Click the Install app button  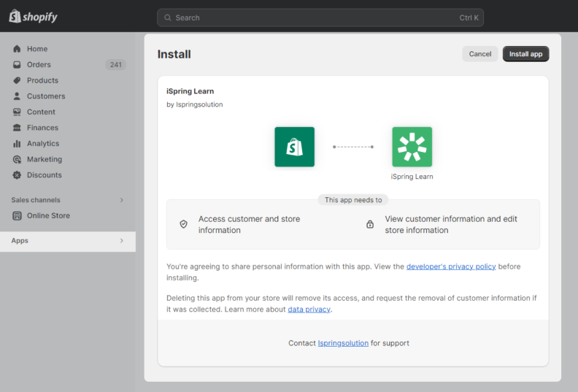[525, 54]
